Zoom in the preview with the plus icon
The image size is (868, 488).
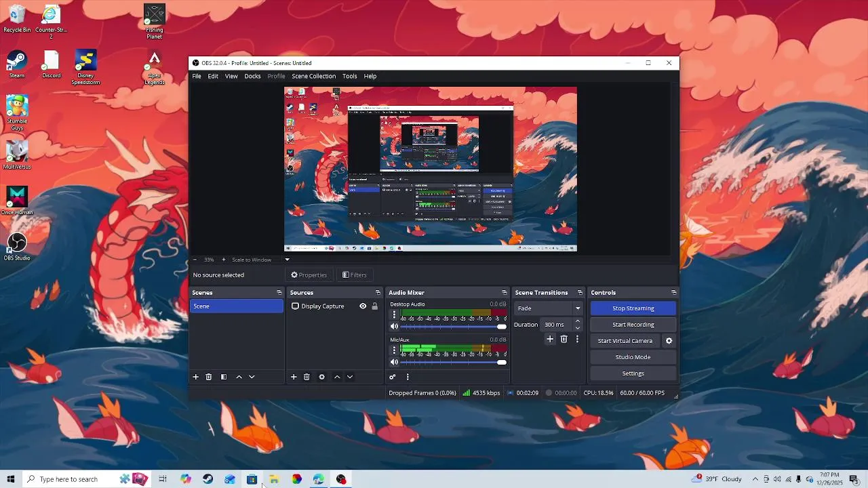coord(224,260)
